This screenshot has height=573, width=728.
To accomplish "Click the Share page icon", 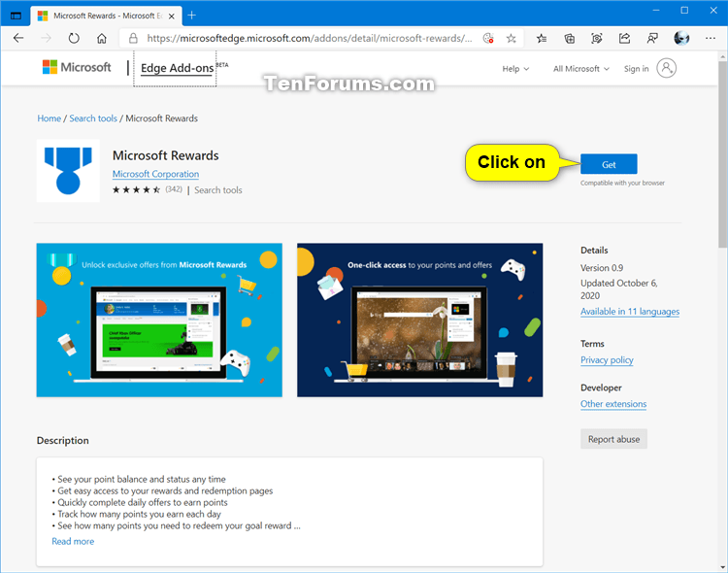I will (624, 38).
